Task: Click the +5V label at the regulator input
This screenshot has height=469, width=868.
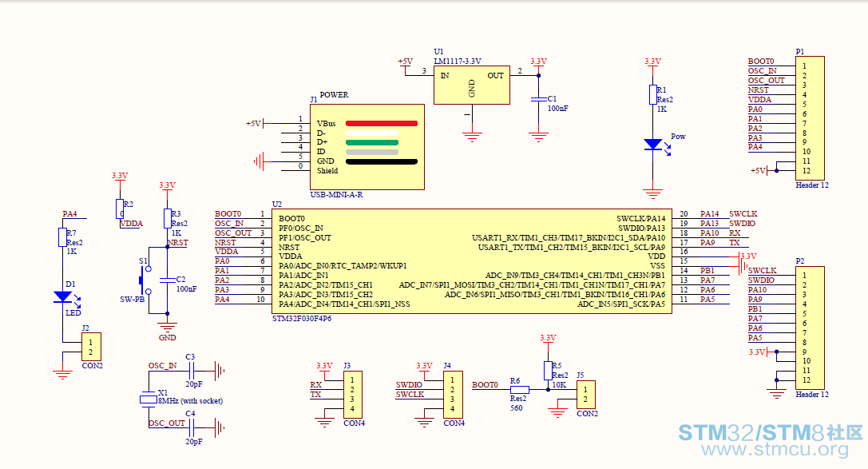Action: click(x=405, y=62)
